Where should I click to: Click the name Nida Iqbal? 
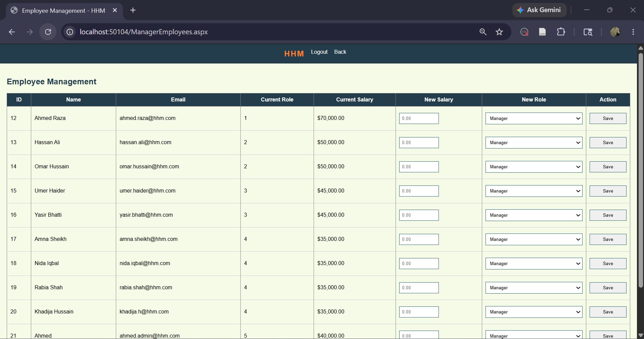click(x=47, y=263)
